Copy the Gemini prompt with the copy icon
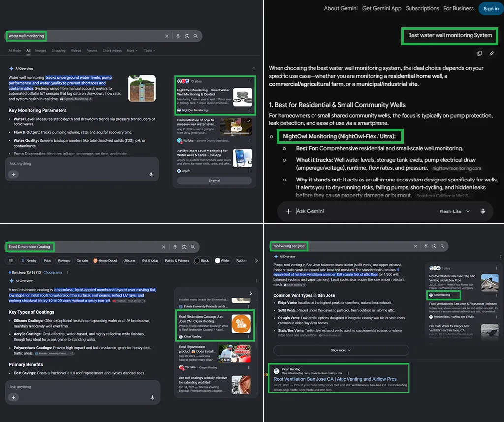This screenshot has width=504, height=422. (479, 53)
